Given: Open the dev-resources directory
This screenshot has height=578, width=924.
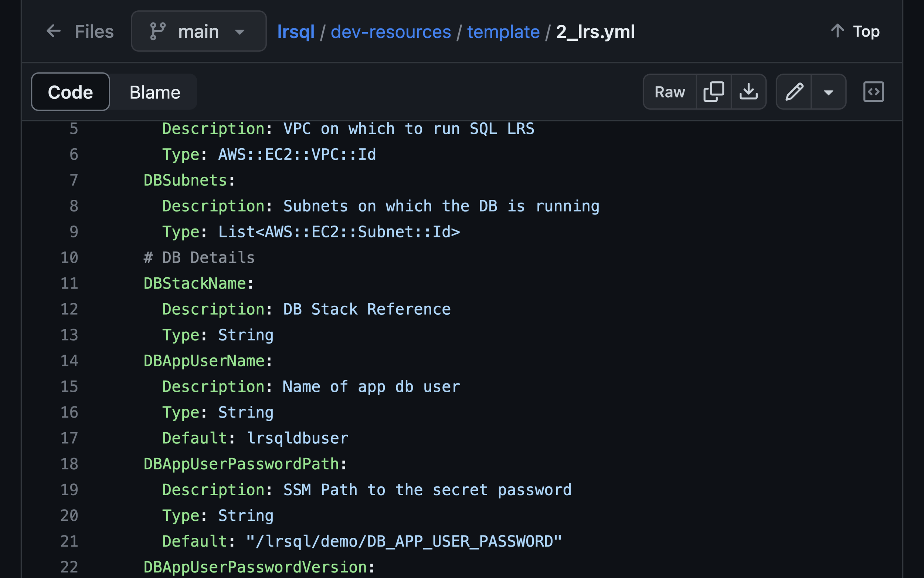Looking at the screenshot, I should point(391,32).
